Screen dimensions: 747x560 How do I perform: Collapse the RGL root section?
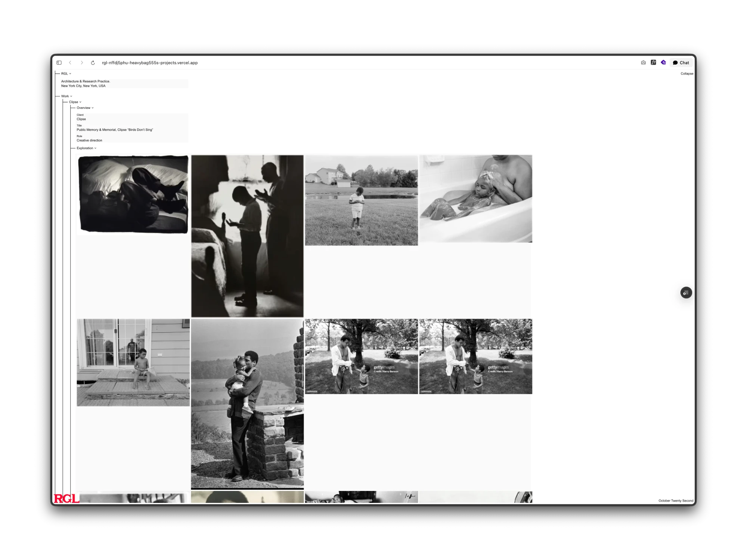pyautogui.click(x=66, y=74)
